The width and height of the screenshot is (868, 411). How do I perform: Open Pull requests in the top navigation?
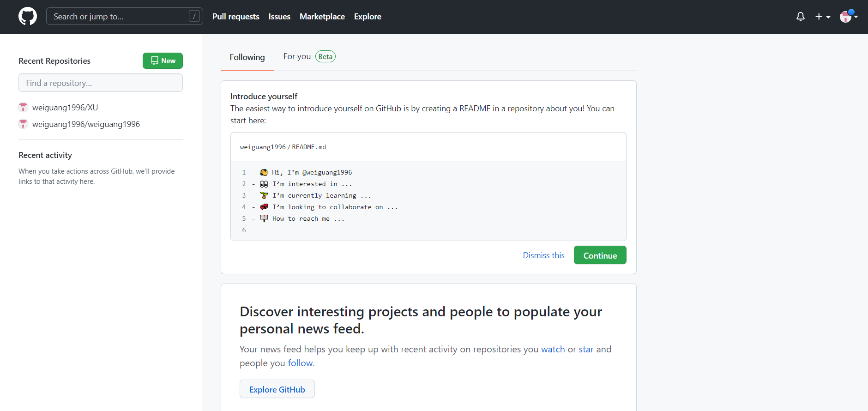point(235,17)
